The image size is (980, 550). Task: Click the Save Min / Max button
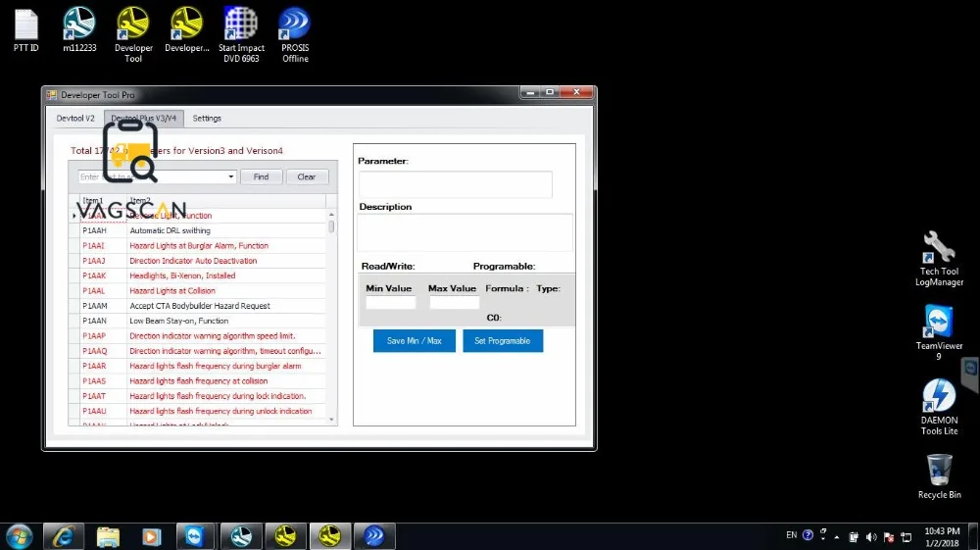(x=415, y=340)
